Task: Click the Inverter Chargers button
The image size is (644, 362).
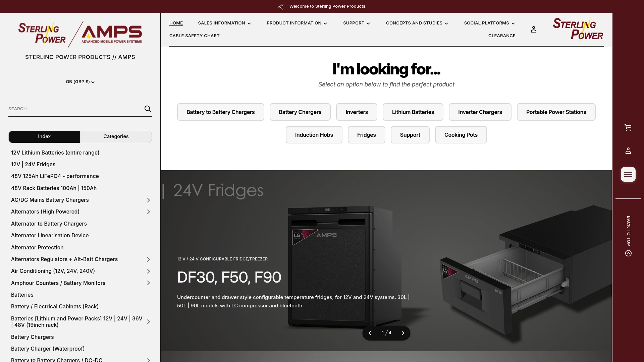Action: pos(480,112)
